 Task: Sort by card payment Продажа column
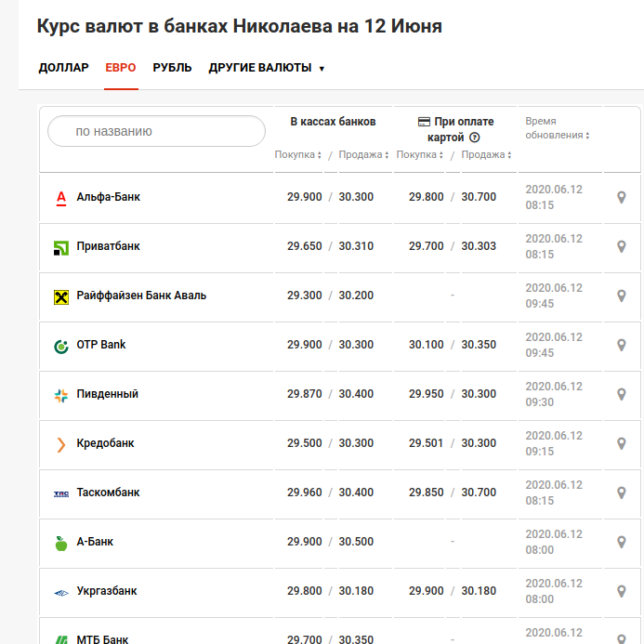(486, 155)
